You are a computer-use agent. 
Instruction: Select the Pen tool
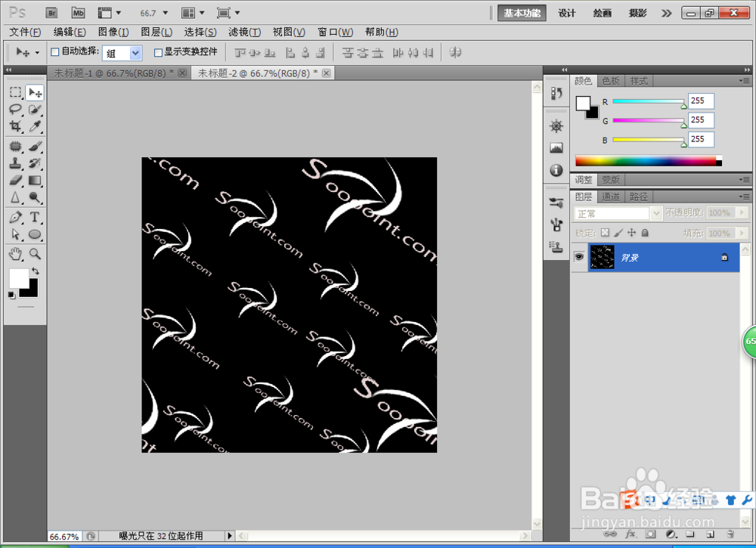(15, 217)
